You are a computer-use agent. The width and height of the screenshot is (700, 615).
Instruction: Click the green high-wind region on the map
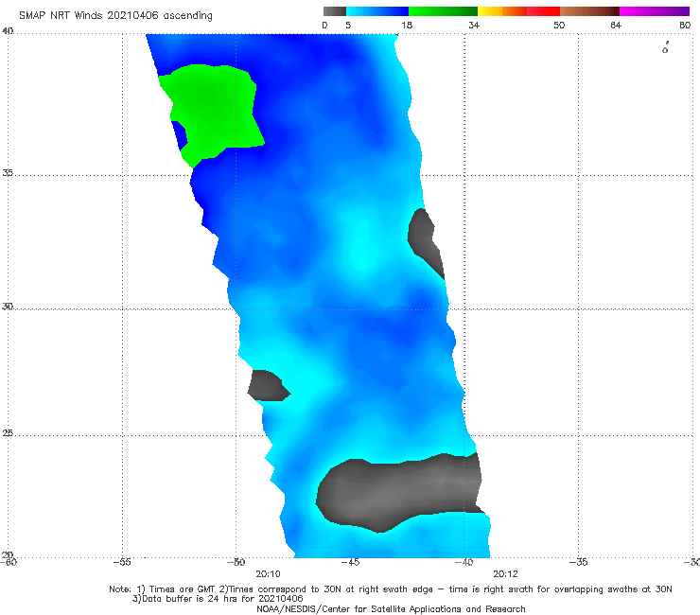[x=212, y=110]
